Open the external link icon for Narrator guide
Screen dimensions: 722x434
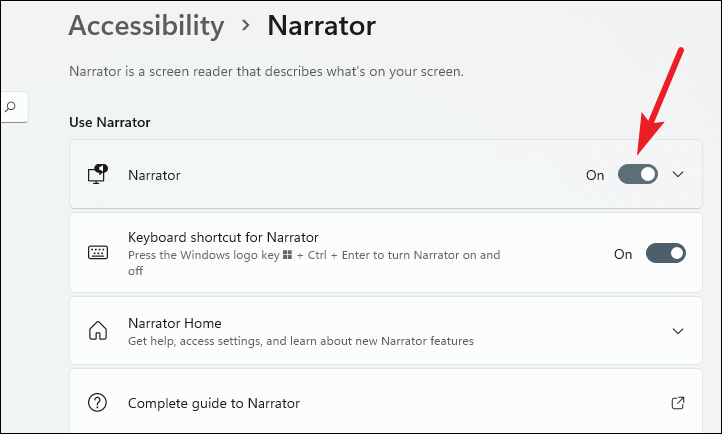tap(678, 403)
